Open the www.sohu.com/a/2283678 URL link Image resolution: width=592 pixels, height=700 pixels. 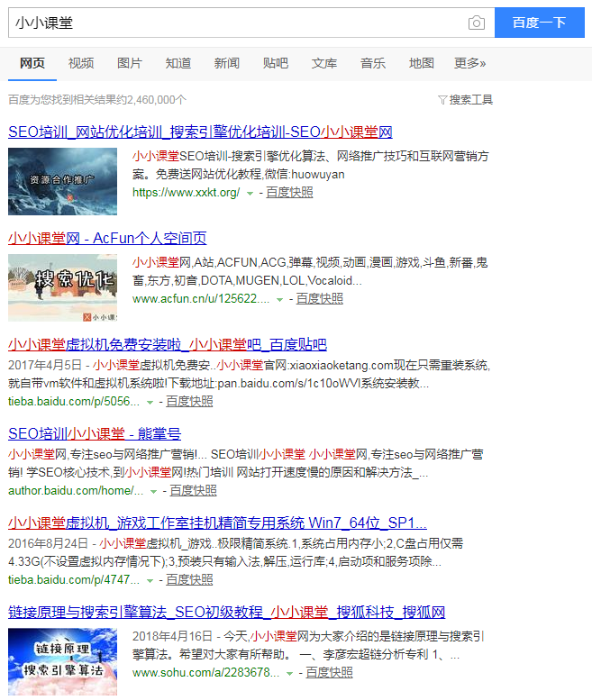click(205, 673)
